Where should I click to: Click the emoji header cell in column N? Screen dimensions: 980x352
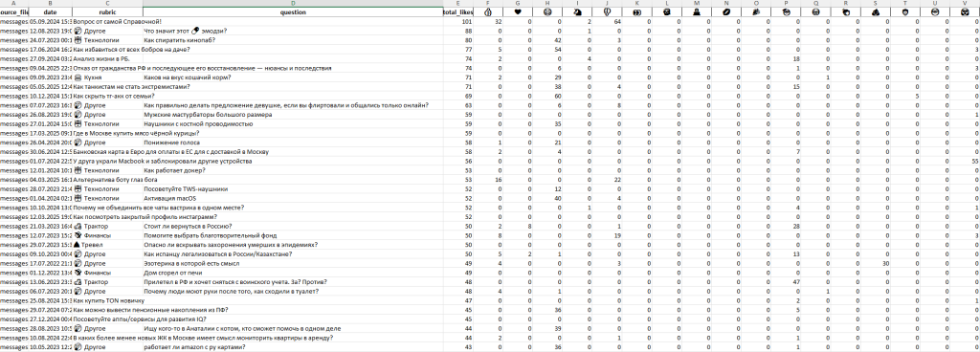pyautogui.click(x=727, y=11)
